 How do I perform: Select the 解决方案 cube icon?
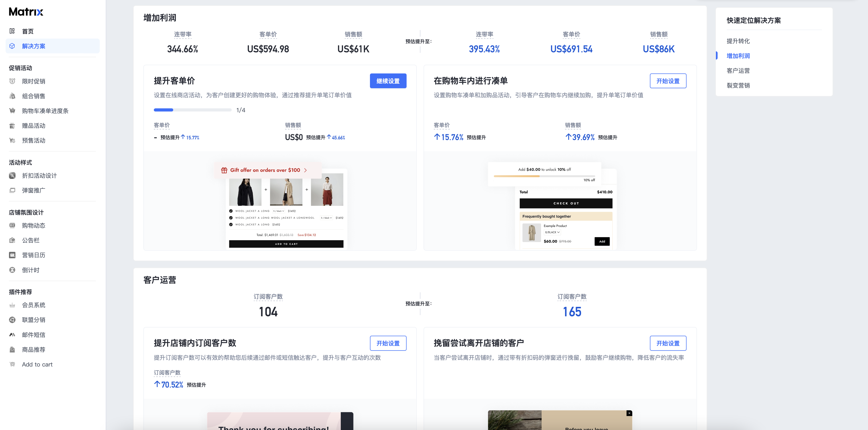12,46
